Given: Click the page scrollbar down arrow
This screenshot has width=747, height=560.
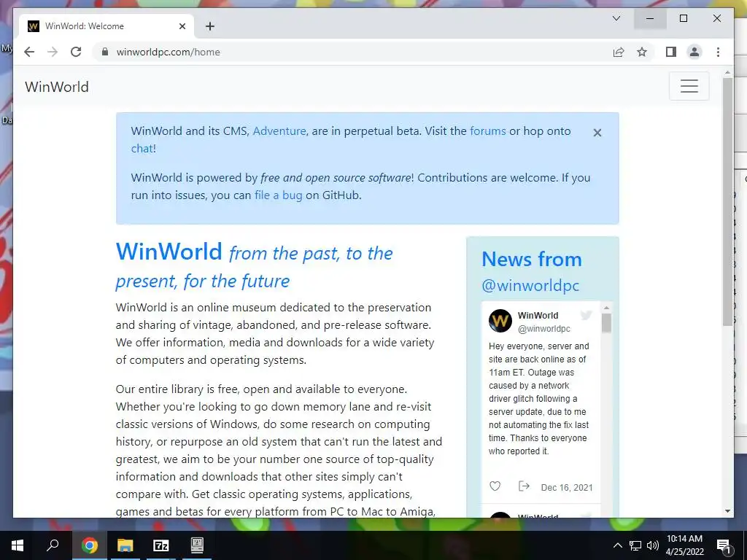Looking at the screenshot, I should click(727, 511).
